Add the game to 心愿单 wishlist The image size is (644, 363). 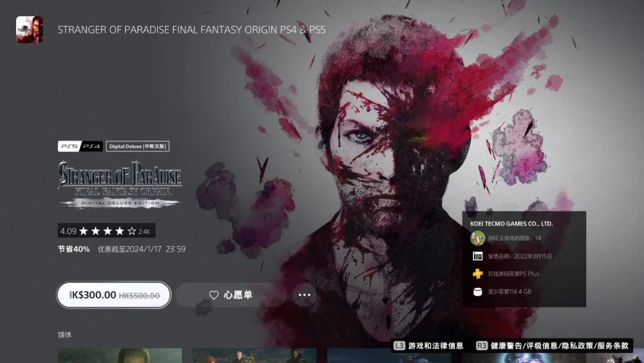pos(231,295)
